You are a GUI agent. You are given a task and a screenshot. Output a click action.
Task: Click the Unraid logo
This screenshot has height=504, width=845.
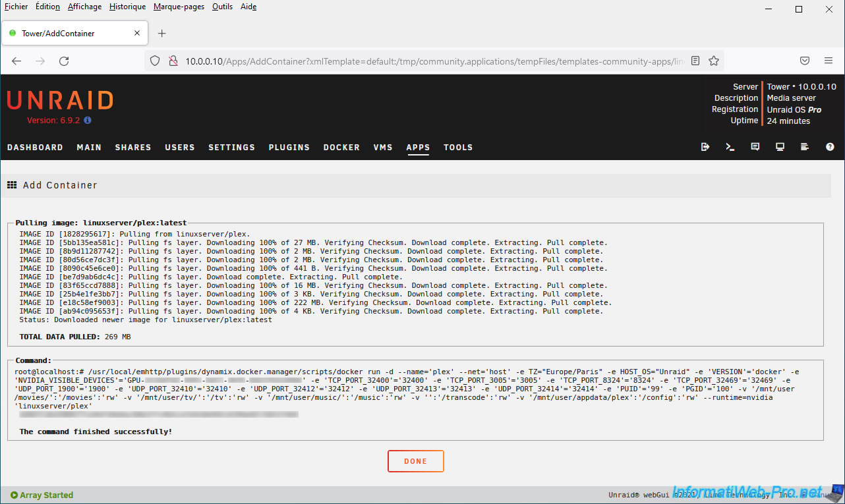60,100
